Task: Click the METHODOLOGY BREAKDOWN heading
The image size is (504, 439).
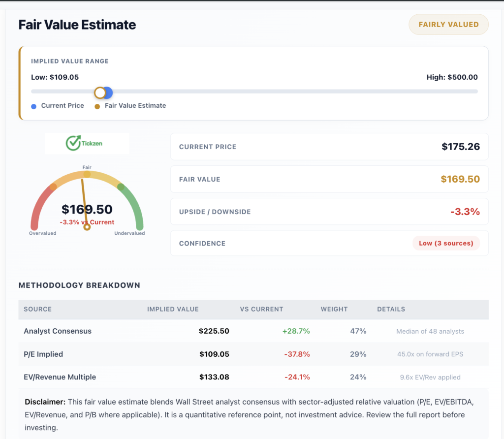Action: click(x=79, y=285)
